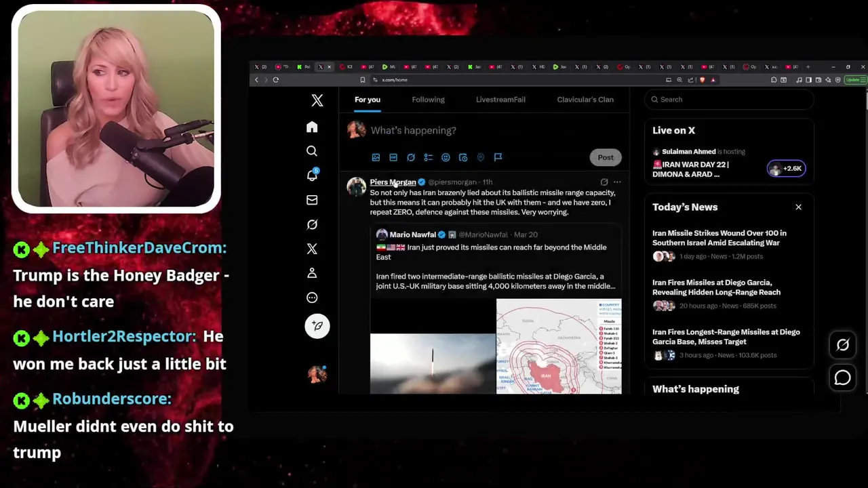Switch to the For you tab
Viewport: 868px width, 488px height.
pyautogui.click(x=368, y=100)
